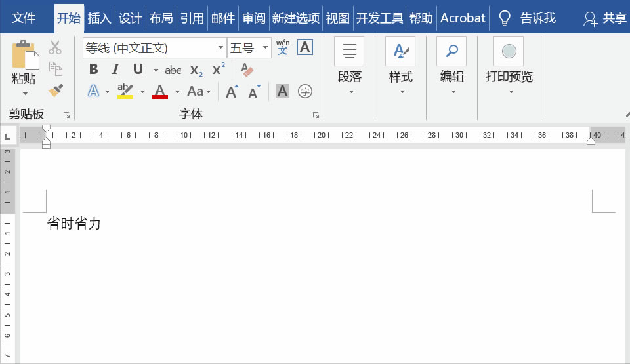Decrease font size with smaller A
Image resolution: width=630 pixels, height=364 pixels.
pyautogui.click(x=255, y=92)
